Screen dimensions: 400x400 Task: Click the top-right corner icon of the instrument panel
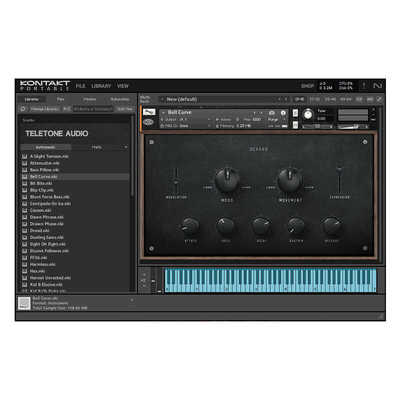[x=365, y=142]
